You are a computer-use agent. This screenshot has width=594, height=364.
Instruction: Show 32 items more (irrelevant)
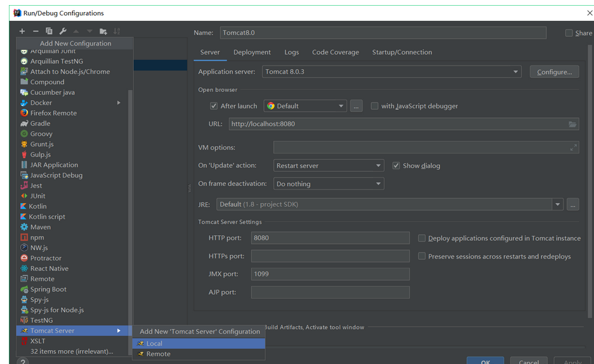coord(73,351)
